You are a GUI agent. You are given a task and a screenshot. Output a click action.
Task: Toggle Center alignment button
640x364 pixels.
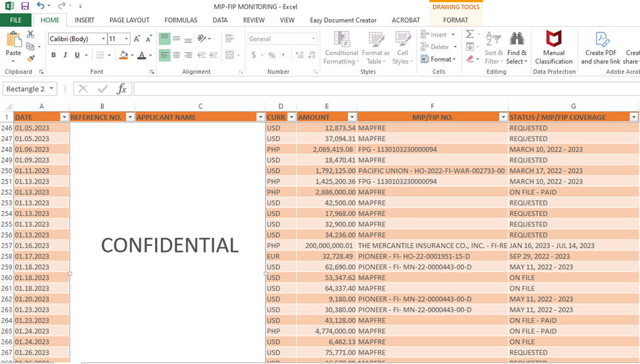(177, 55)
